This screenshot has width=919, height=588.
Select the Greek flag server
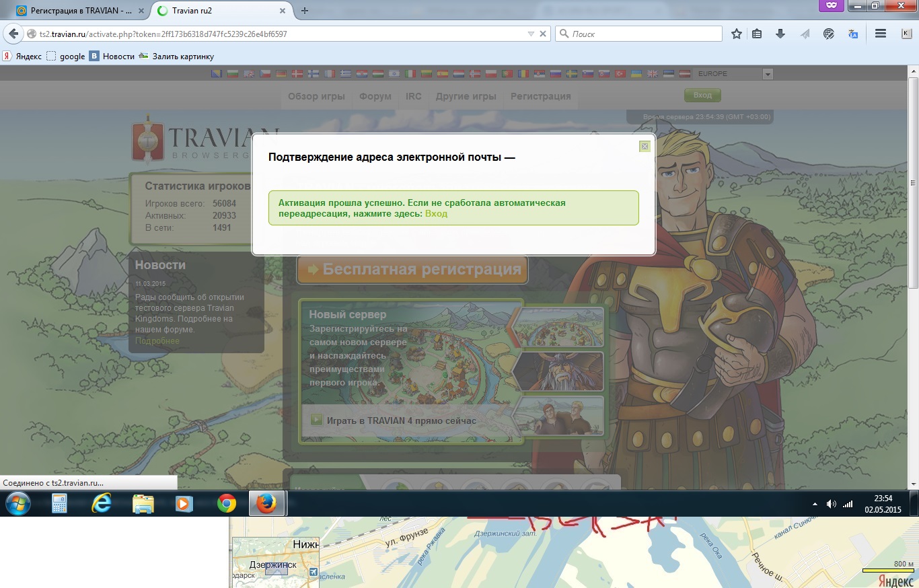pos(346,74)
